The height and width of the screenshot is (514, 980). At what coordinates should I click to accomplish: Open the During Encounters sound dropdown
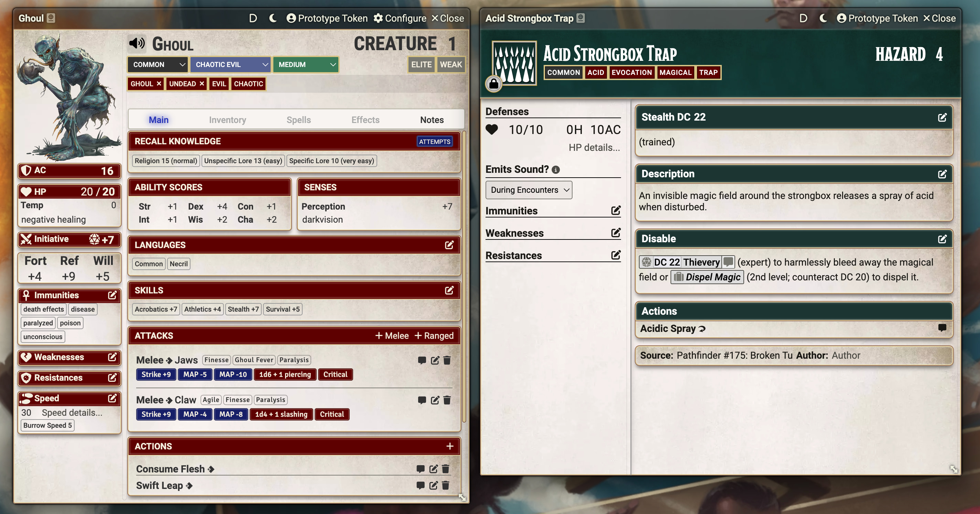(529, 190)
